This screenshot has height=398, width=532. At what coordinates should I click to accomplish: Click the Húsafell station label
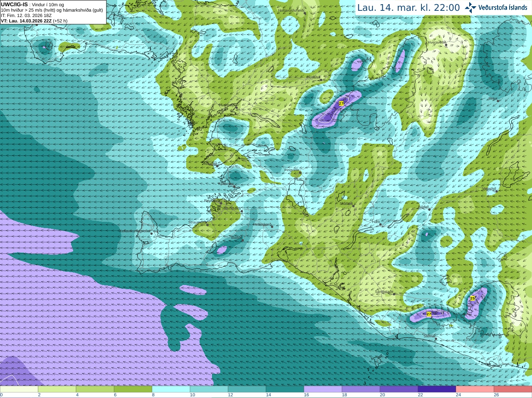pyautogui.click(x=313, y=77)
